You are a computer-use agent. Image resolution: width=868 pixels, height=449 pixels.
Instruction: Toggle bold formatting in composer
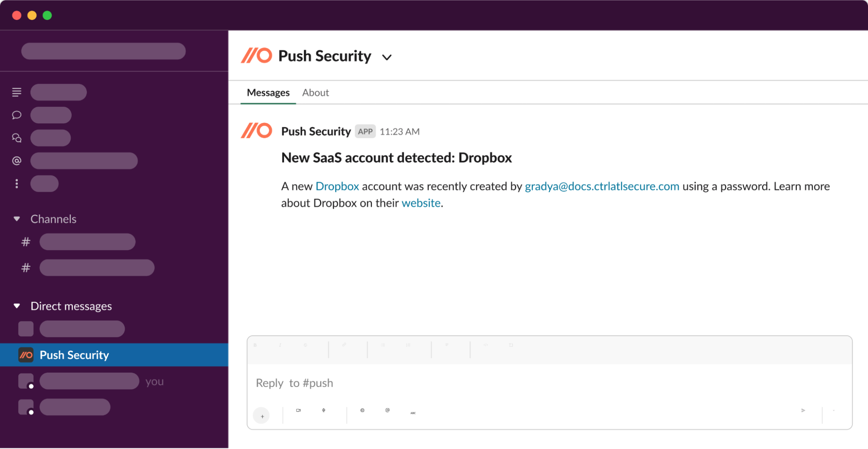255,345
